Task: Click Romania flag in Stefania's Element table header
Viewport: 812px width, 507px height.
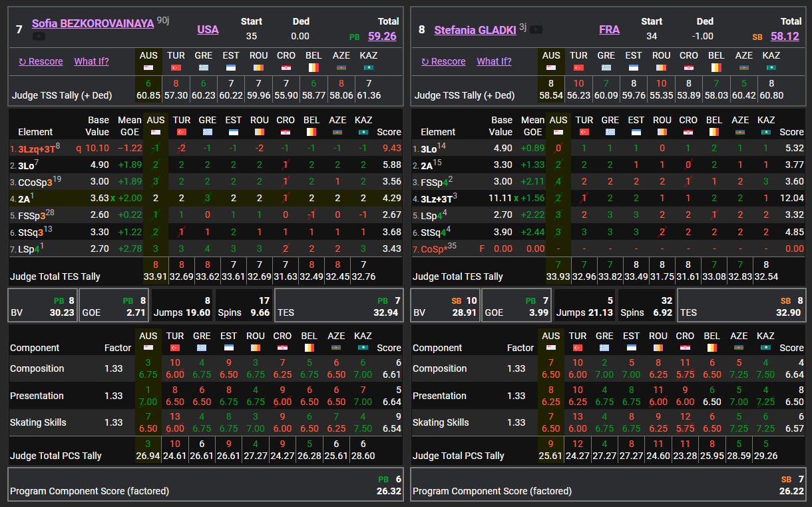Action: (662, 132)
